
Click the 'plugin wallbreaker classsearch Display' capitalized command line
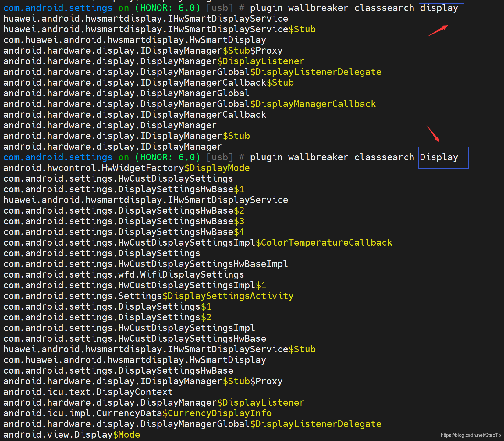pos(354,158)
